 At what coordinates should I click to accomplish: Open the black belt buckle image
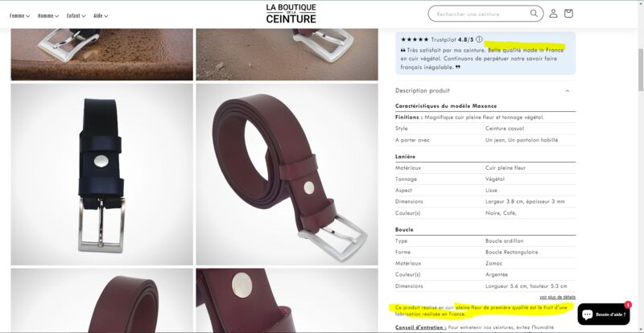(x=102, y=175)
